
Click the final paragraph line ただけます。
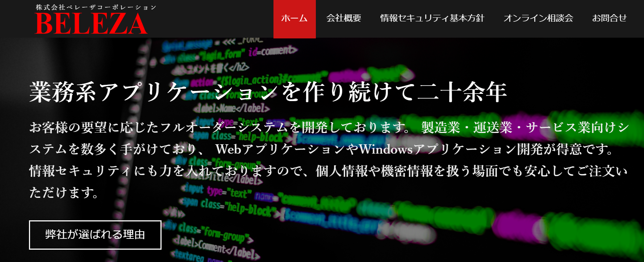tap(64, 193)
